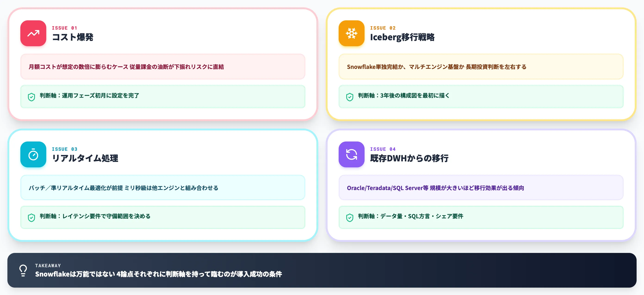Click the Iceberg移行戦略 heading
Image resolution: width=644 pixels, height=295 pixels.
[402, 37]
